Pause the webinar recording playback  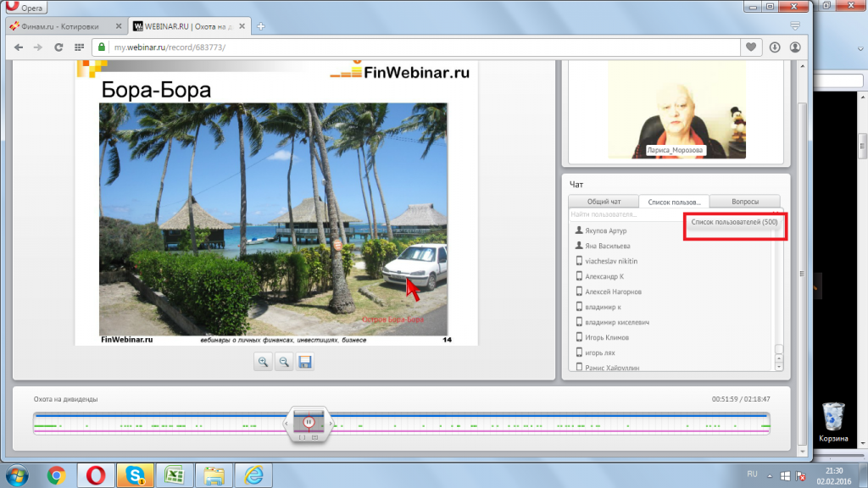click(x=309, y=421)
